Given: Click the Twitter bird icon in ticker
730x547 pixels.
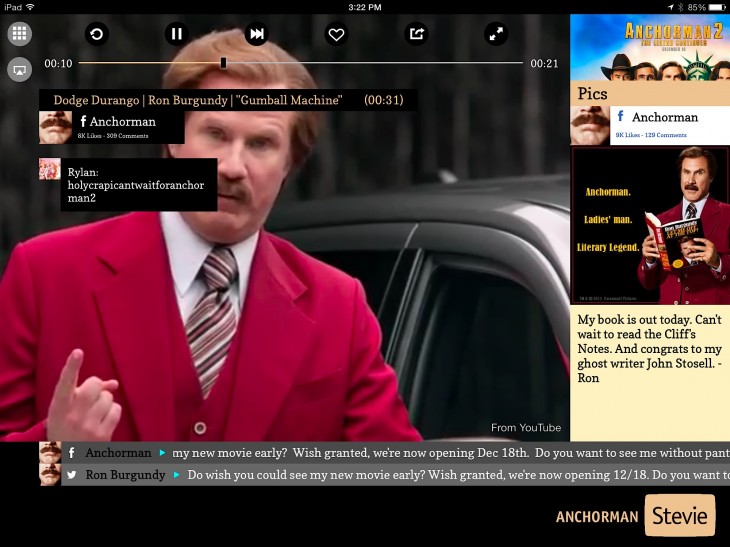Looking at the screenshot, I should click(71, 474).
